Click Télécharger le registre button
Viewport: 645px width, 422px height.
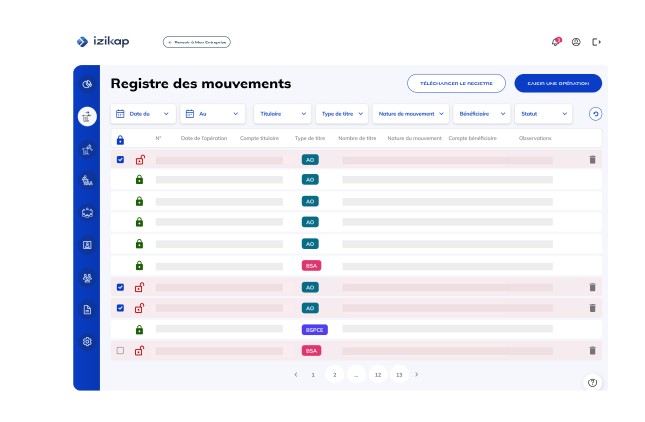point(456,83)
